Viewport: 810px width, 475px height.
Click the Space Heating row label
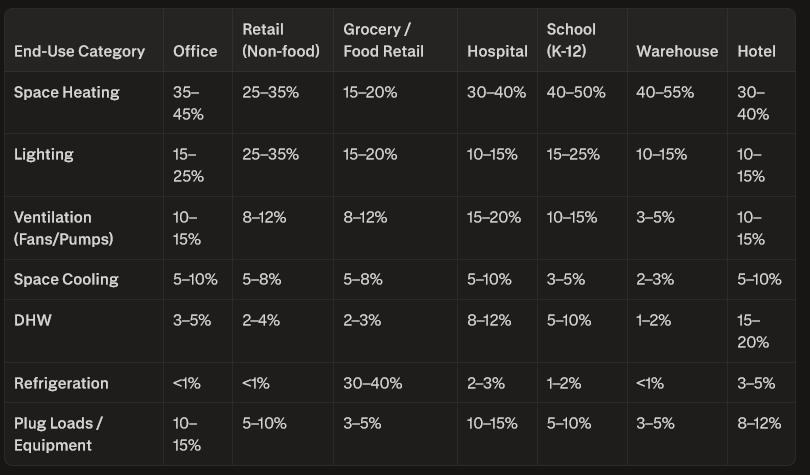pos(66,92)
